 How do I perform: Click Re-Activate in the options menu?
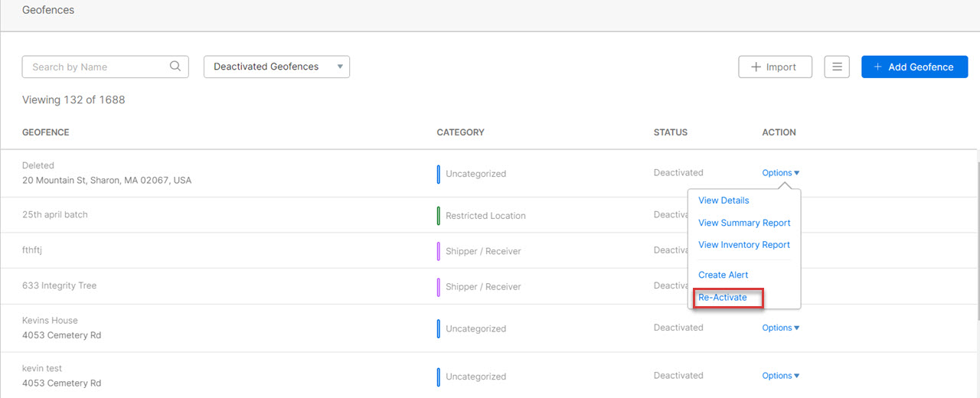[x=723, y=297]
